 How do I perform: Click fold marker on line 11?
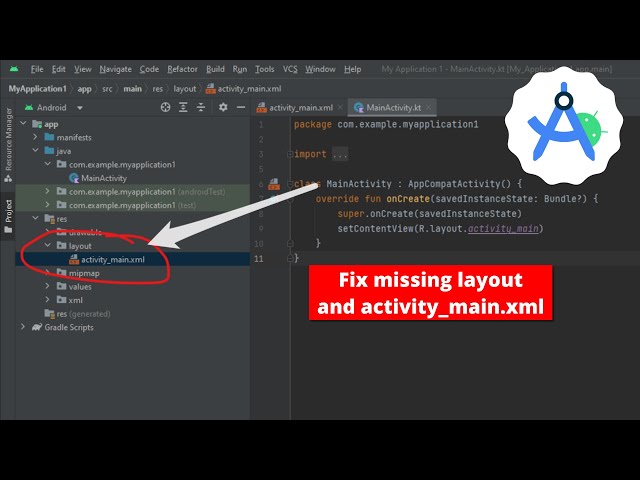290,258
